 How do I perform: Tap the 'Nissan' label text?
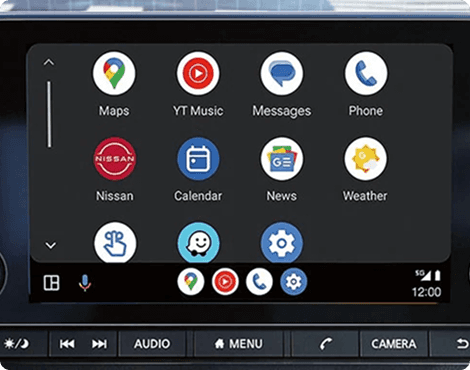click(115, 196)
